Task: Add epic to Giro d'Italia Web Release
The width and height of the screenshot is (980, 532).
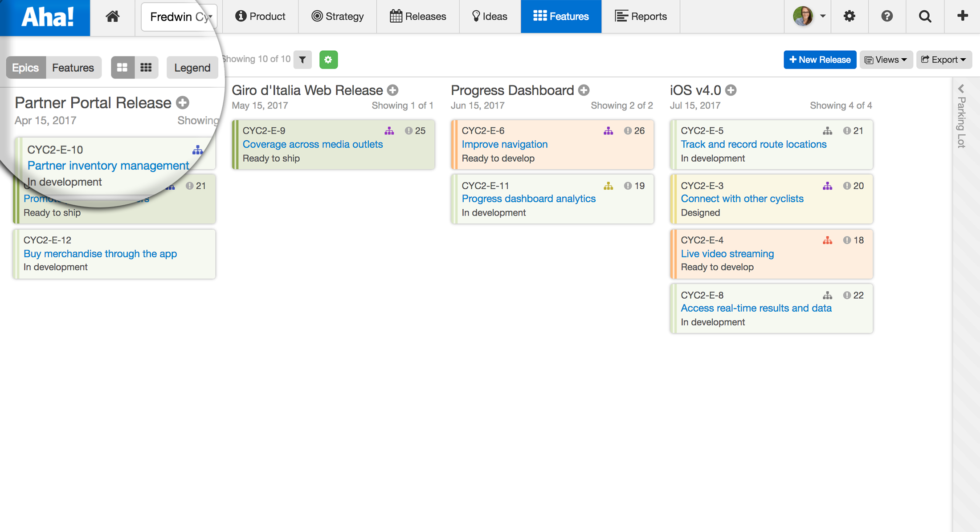Action: (x=392, y=90)
